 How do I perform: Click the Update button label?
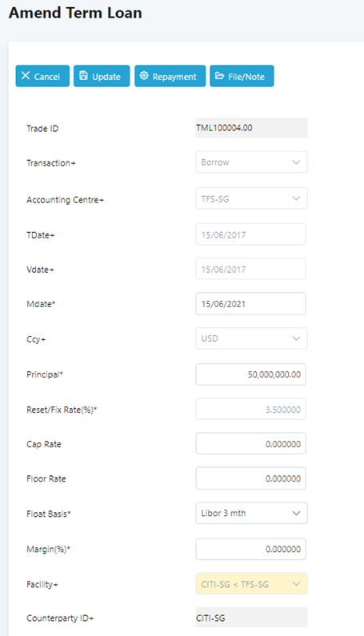pyautogui.click(x=106, y=77)
